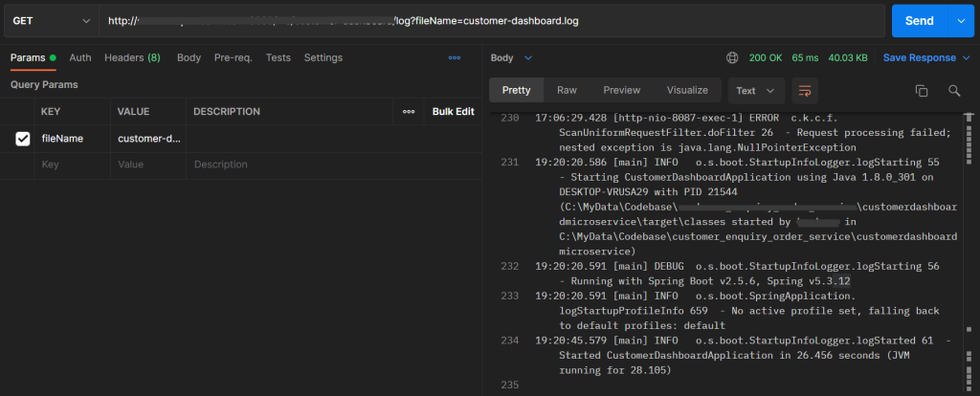Copy the response body to clipboard
Viewport: 980px width, 396px height.
[921, 91]
